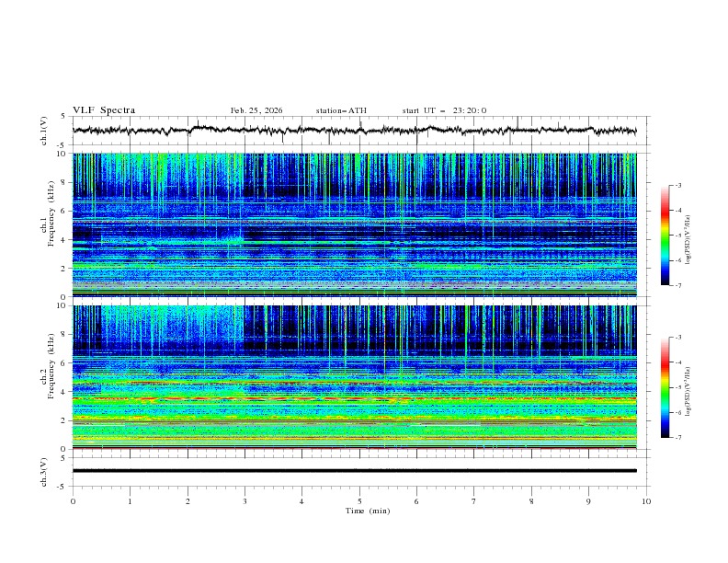This screenshot has width=728, height=563.
Task: Click the 'ch.3(V)' axis label
Action: pyautogui.click(x=44, y=472)
